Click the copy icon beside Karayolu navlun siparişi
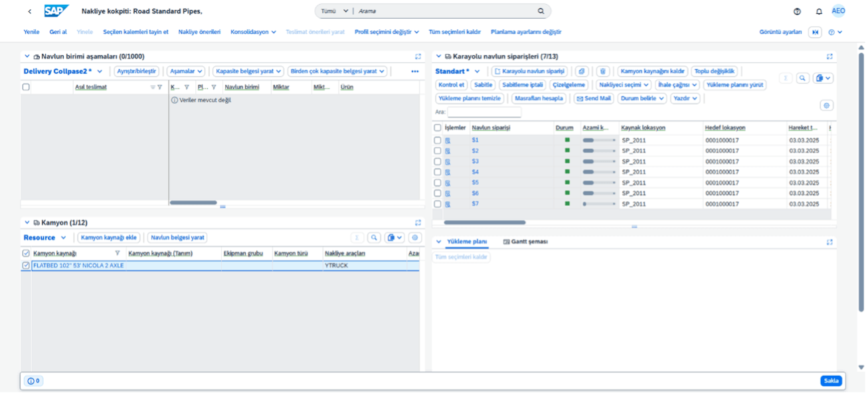 [x=581, y=72]
